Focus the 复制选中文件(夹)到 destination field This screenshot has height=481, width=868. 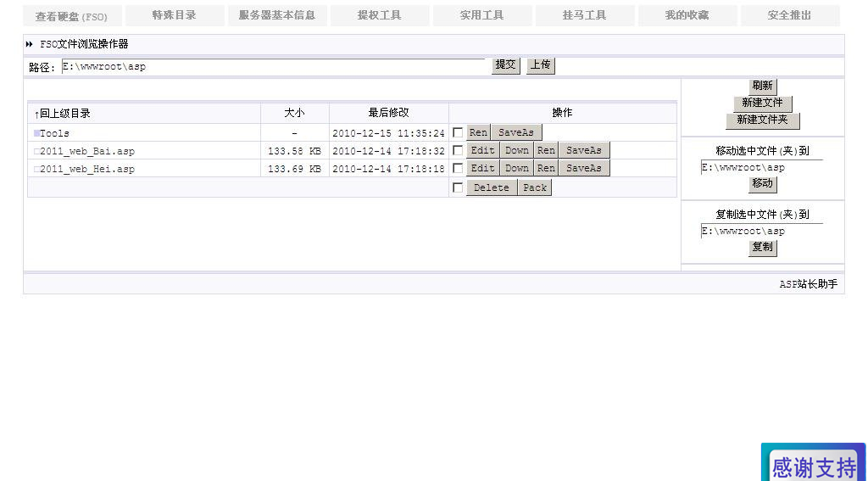[762, 231]
